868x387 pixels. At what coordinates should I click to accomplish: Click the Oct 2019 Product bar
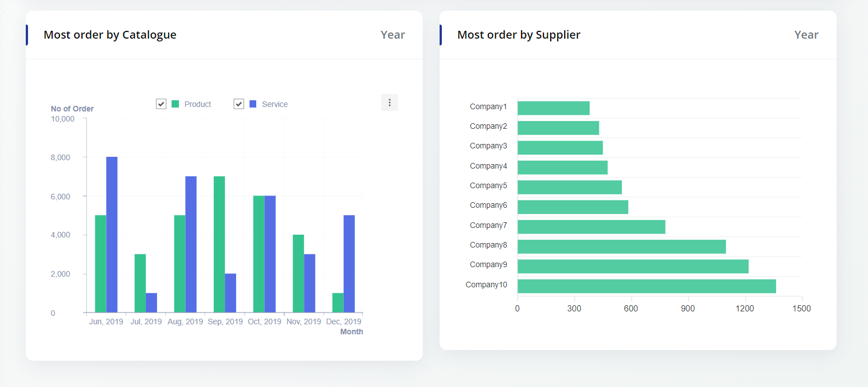tap(258, 254)
